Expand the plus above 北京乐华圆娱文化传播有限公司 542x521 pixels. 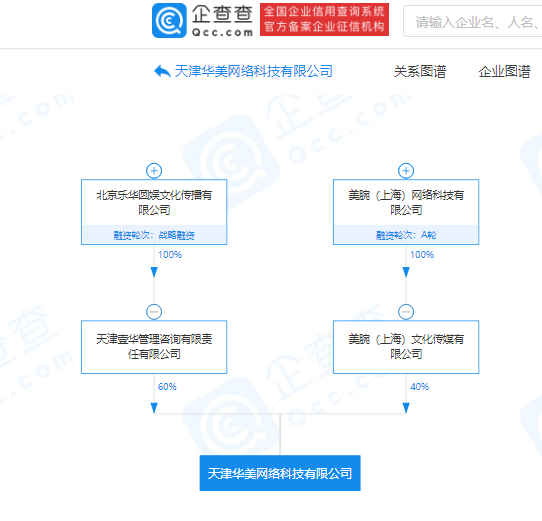154,171
